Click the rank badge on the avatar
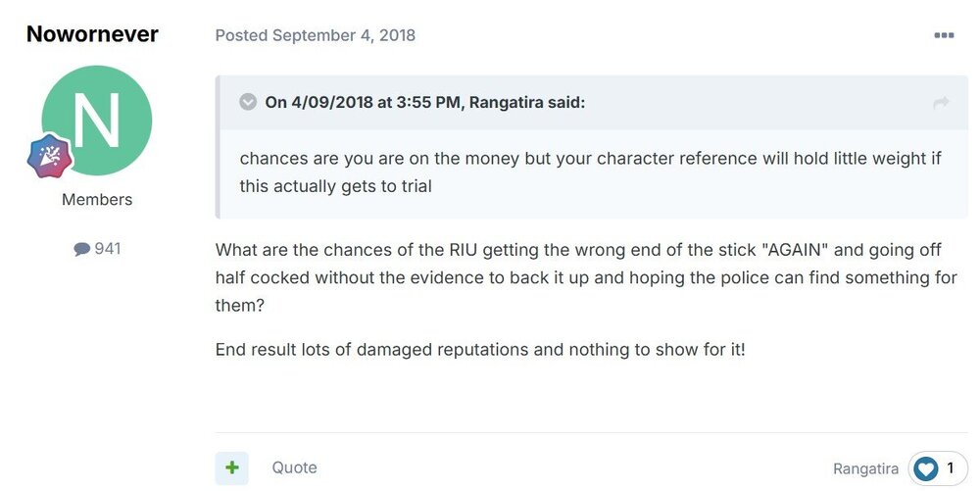 [x=50, y=156]
